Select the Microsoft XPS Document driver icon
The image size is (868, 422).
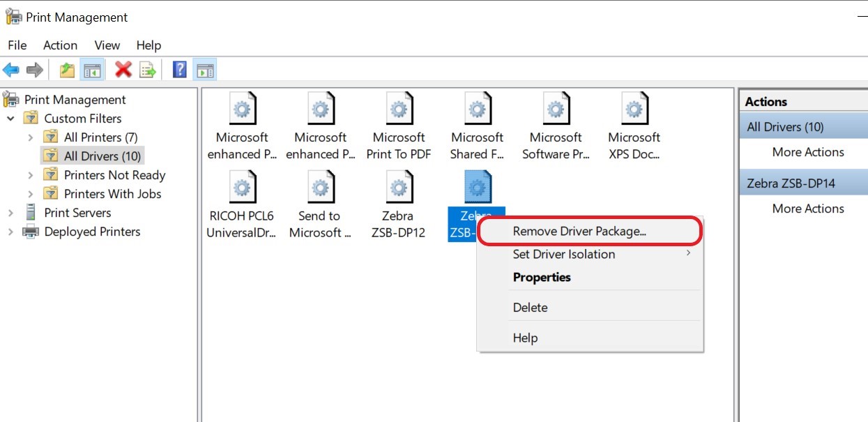[634, 110]
